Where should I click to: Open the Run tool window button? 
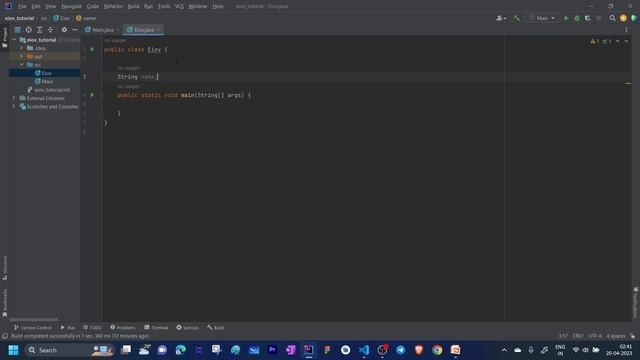68,327
